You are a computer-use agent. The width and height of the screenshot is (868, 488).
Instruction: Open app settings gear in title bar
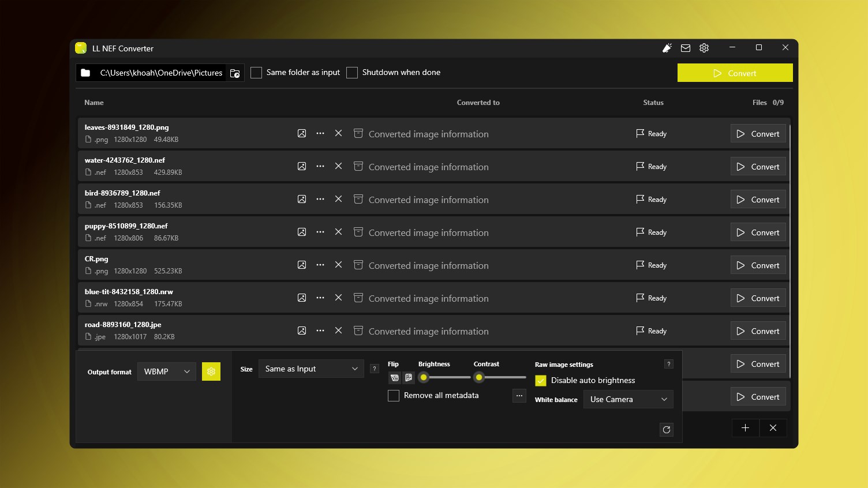click(704, 48)
